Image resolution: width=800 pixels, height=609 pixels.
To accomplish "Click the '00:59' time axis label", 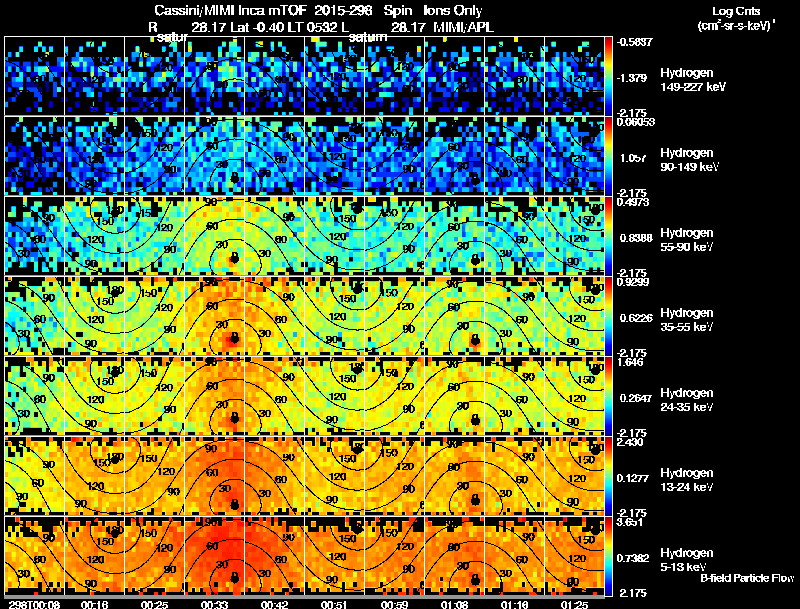I will point(395,604).
